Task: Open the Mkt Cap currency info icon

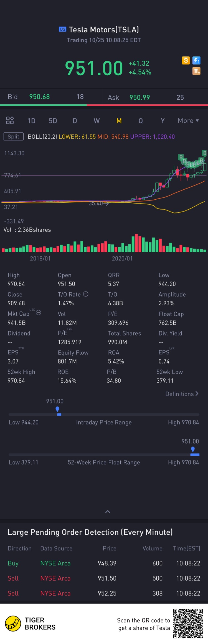Action: click(39, 313)
